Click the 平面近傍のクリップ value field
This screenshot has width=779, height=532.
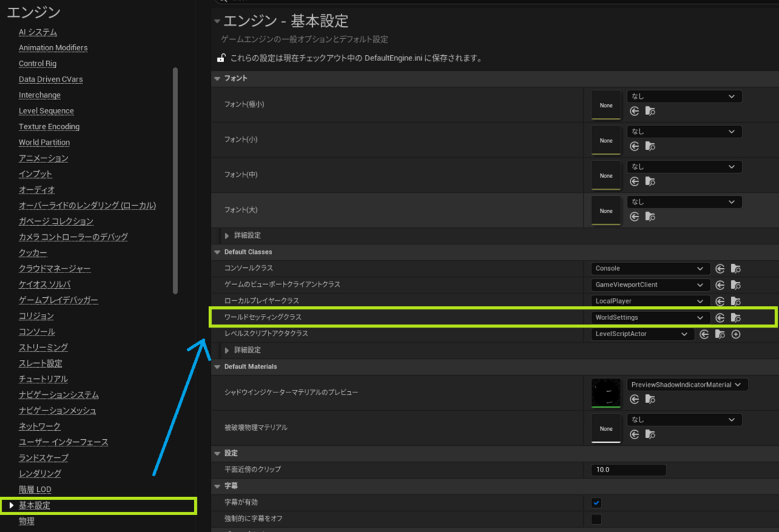pos(627,470)
